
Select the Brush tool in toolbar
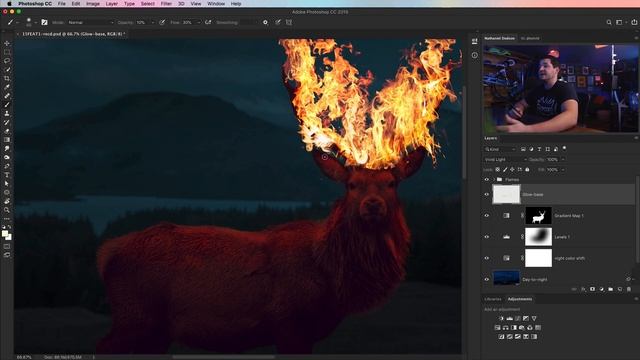click(7, 104)
